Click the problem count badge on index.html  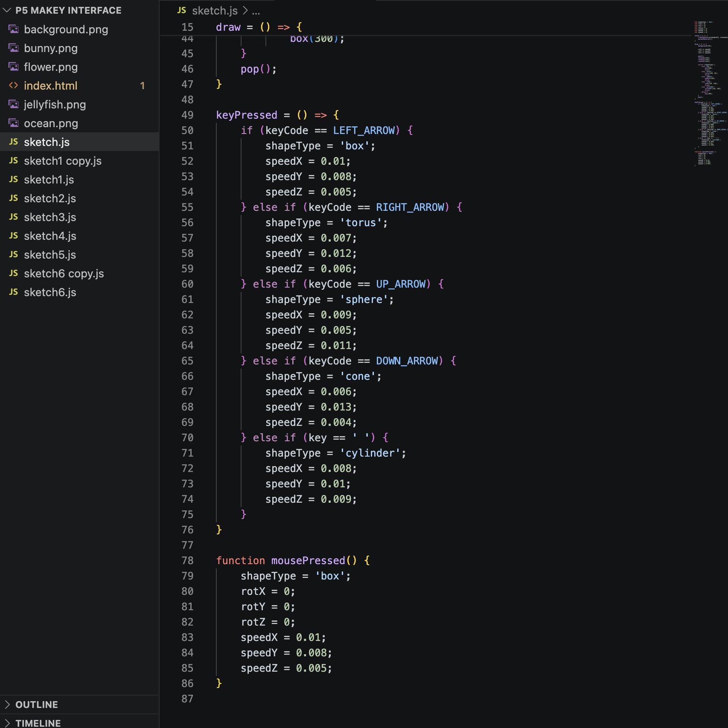(x=143, y=86)
